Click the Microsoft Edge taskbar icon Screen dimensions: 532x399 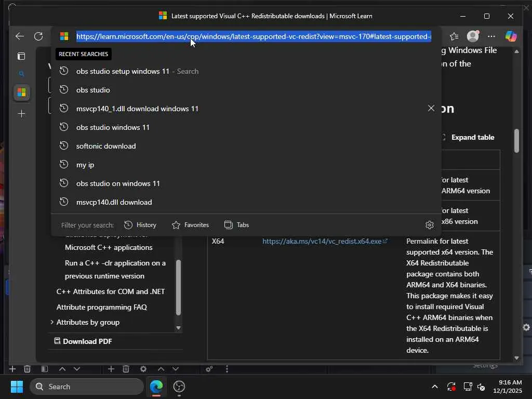click(156, 387)
